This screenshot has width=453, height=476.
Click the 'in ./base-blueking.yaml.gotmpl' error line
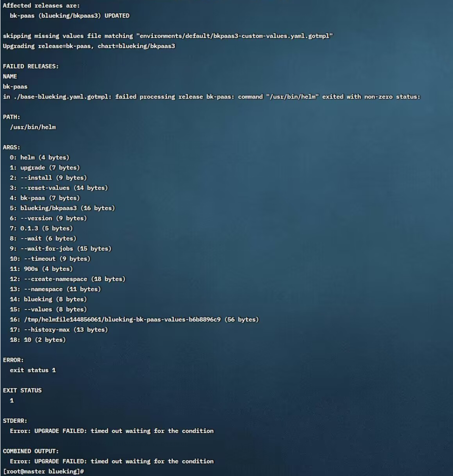212,97
